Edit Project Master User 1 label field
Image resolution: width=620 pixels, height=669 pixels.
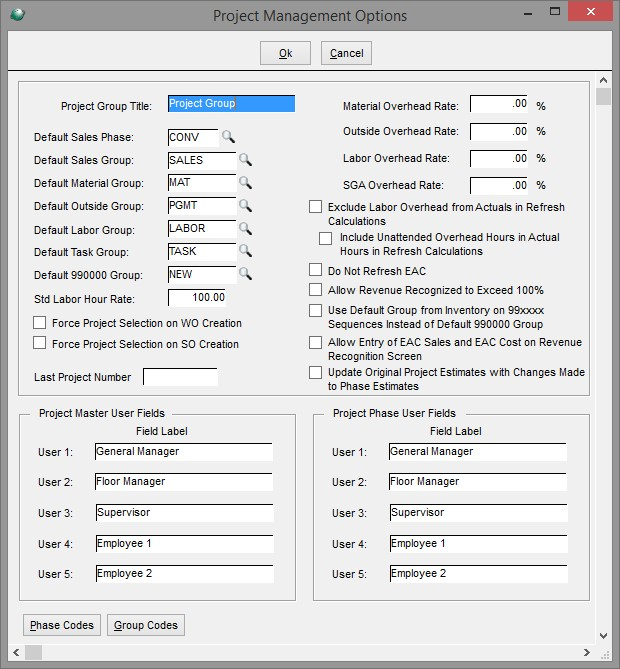tap(184, 452)
